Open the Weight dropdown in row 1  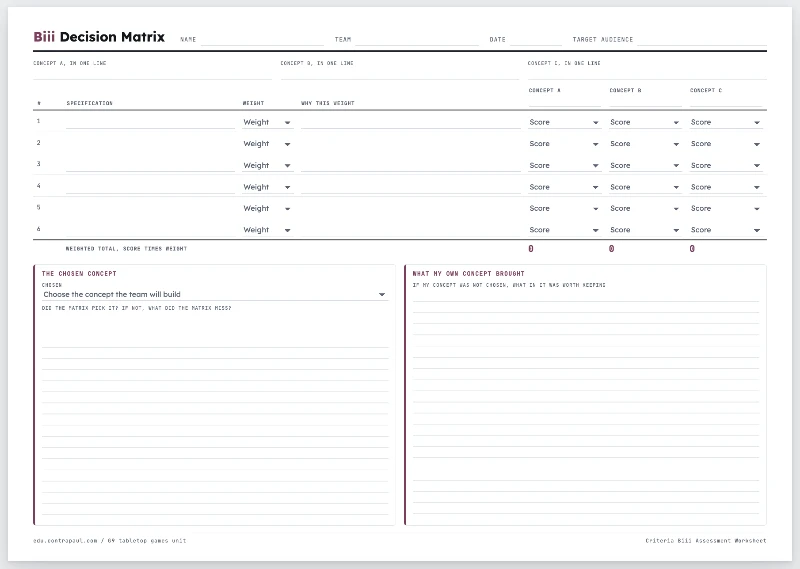pyautogui.click(x=267, y=122)
